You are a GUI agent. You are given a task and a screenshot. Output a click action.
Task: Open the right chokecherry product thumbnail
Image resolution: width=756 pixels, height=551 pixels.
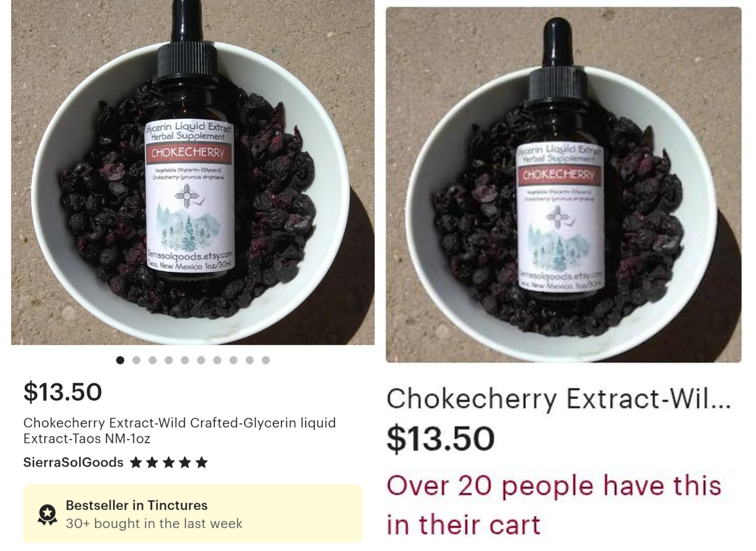[564, 184]
